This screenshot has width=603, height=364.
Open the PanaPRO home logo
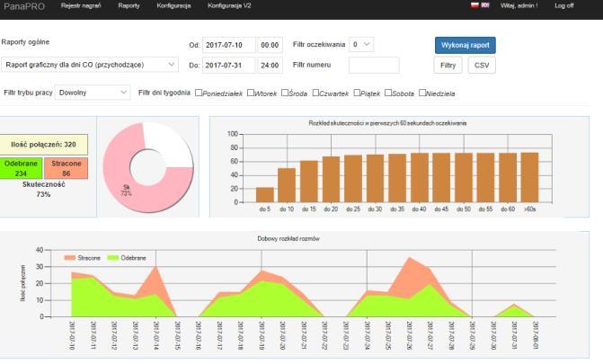coord(24,6)
